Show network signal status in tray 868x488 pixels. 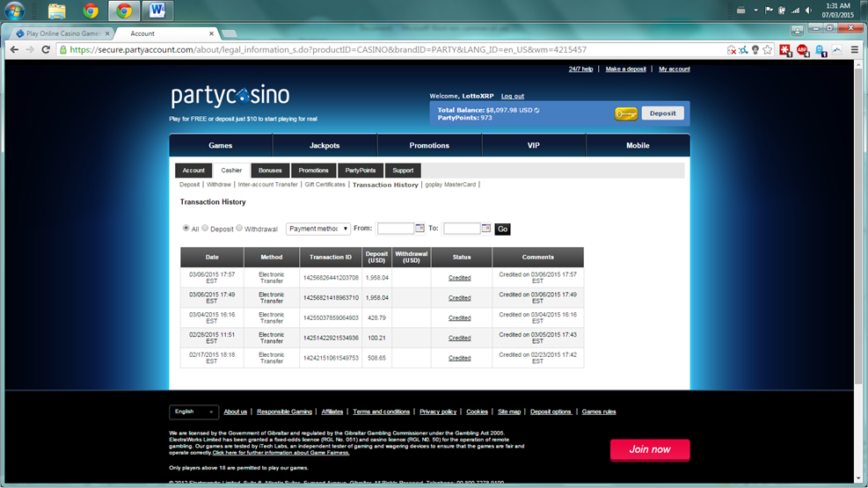point(796,10)
